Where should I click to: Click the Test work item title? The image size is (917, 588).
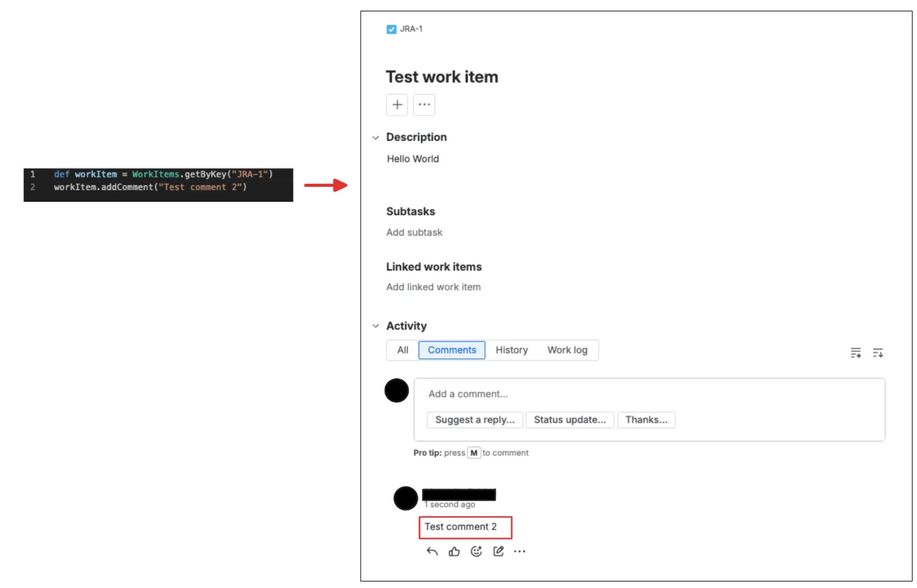[442, 77]
